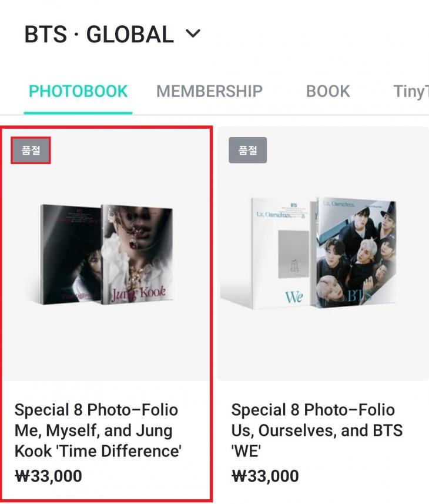Click the Me, Myself, and Jung Kook title
The height and width of the screenshot is (504, 429).
[x=98, y=430]
